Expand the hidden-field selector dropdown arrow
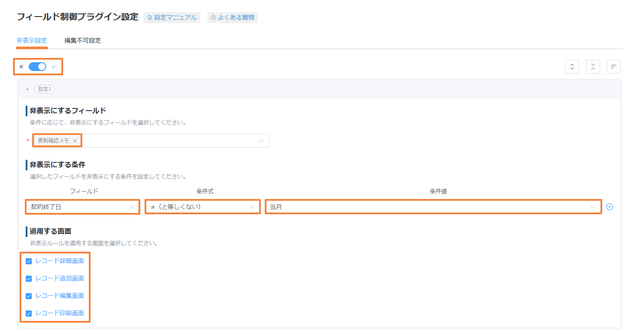Image resolution: width=644 pixels, height=334 pixels. pos(261,141)
